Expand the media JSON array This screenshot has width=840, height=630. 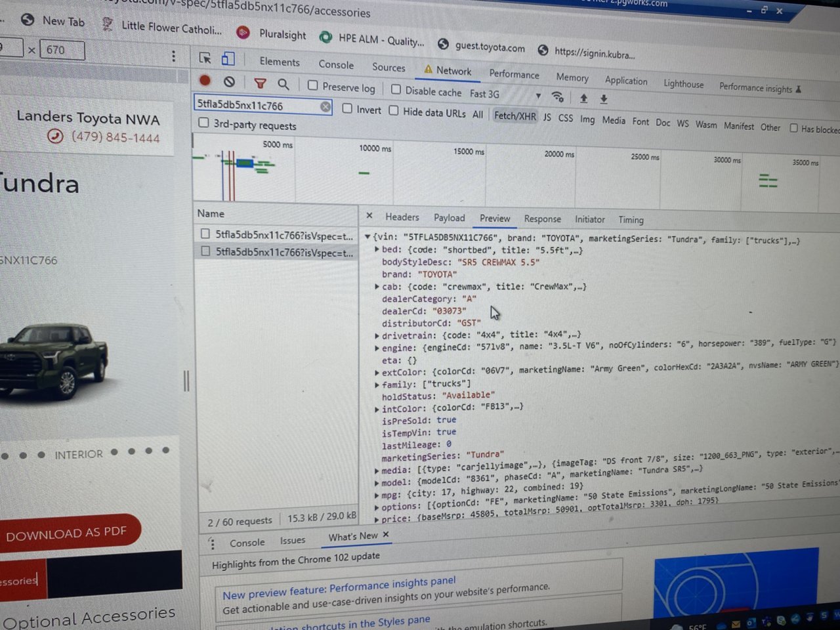pyautogui.click(x=377, y=471)
